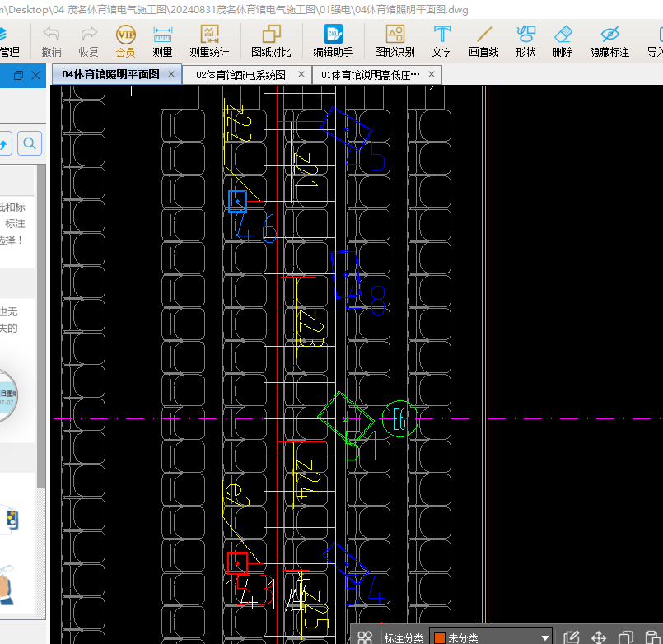This screenshot has height=644, width=663.
Task: Open the 标注分类 category dropdown showing 未分类
Action: coord(491,637)
